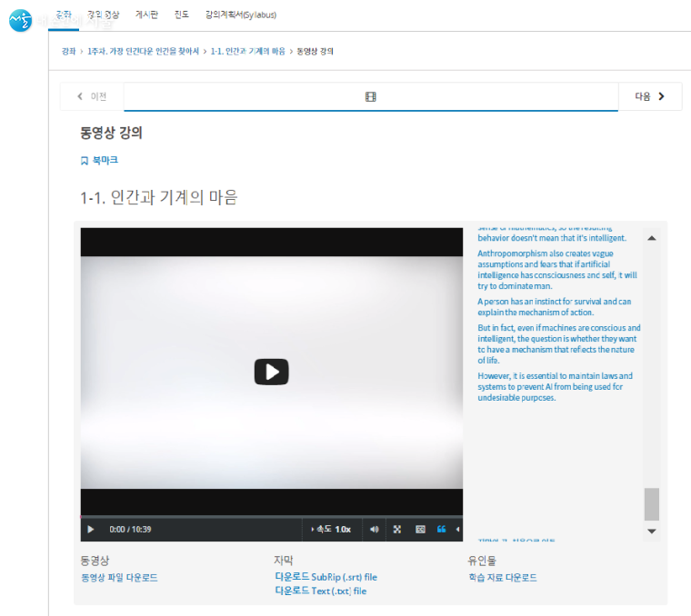Mute the video using the volume icon

point(374,529)
